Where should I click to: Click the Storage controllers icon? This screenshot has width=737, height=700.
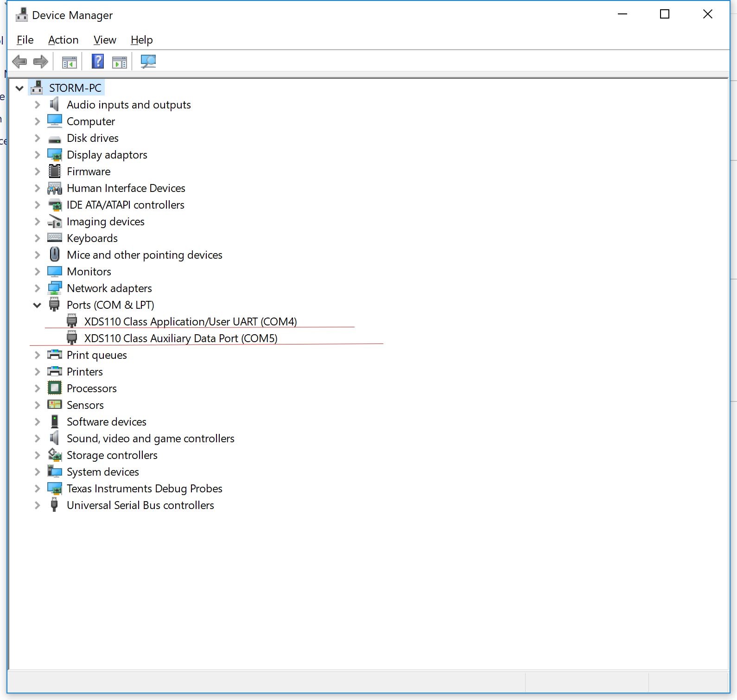[55, 455]
